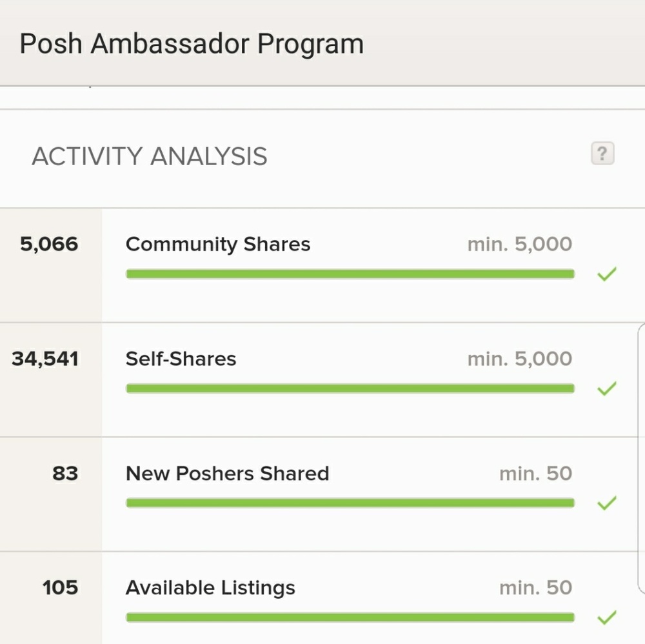Click the ACTIVITY ANALYSIS section heading
Image resolution: width=645 pixels, height=644 pixels.
(150, 156)
